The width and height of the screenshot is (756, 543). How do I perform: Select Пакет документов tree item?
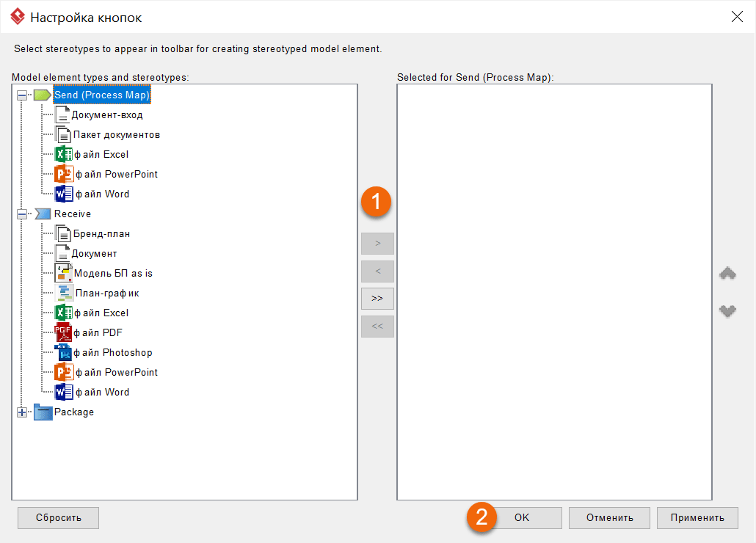tap(116, 135)
